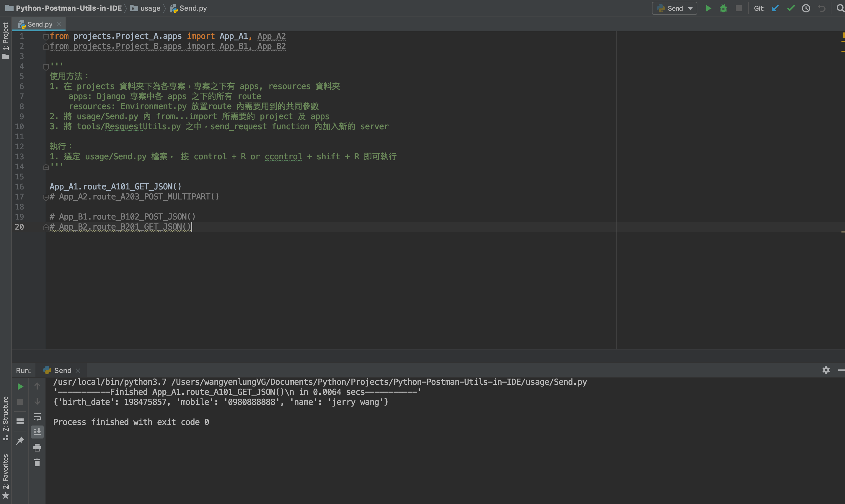845x504 pixels.
Task: Show Git history using the clock icon
Action: [806, 8]
